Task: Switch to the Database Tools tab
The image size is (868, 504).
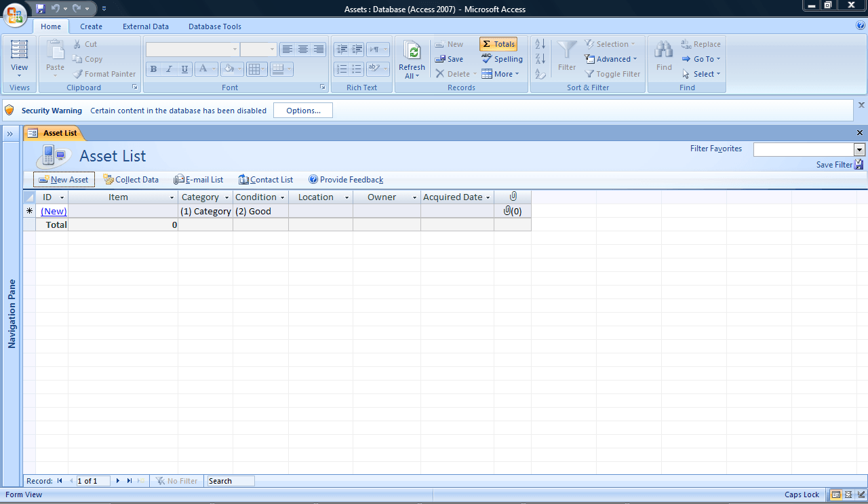Action: click(215, 26)
